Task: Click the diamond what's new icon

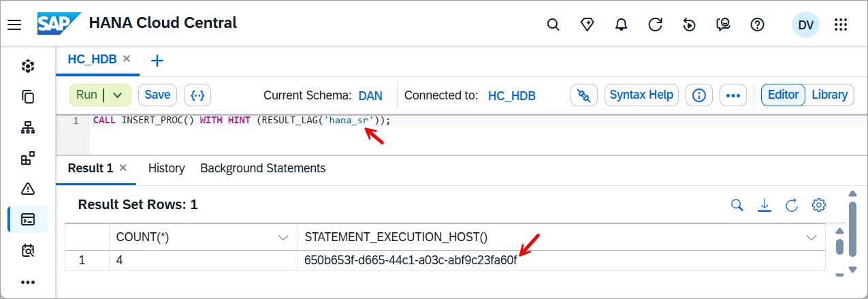Action: click(x=588, y=25)
